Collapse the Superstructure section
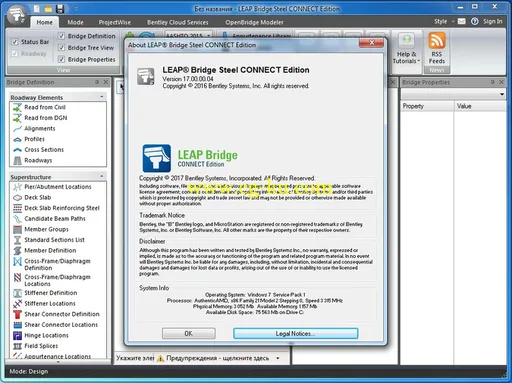The width and height of the screenshot is (512, 383). coord(102,176)
